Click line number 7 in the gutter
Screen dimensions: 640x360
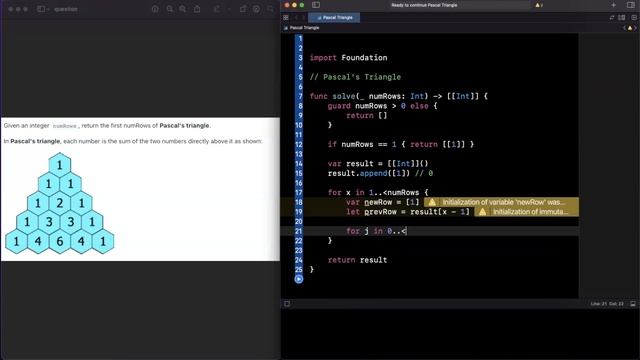tap(300, 96)
